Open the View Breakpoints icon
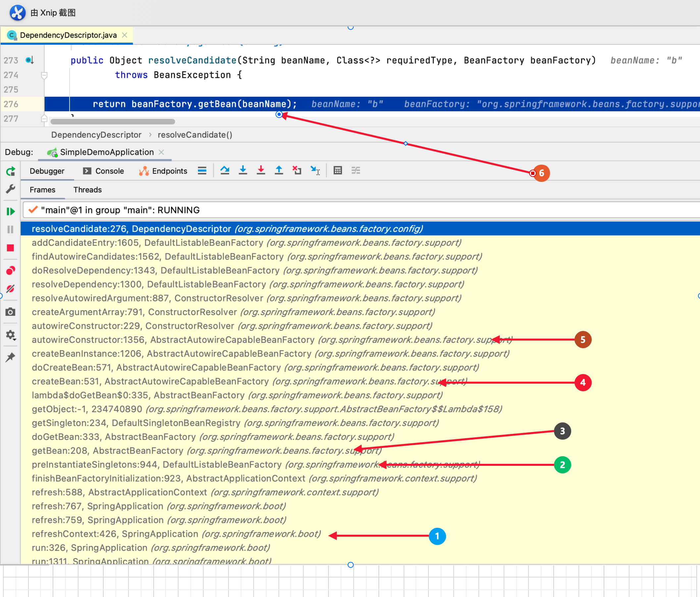 click(x=11, y=270)
